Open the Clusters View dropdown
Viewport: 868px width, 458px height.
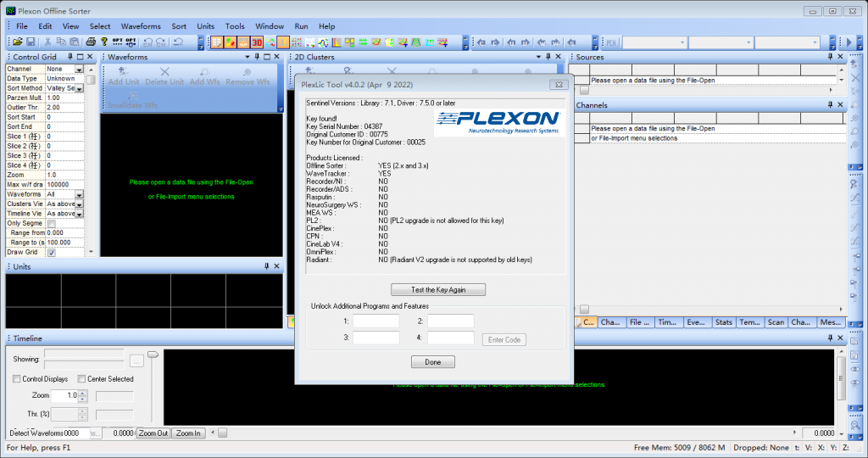tap(79, 204)
